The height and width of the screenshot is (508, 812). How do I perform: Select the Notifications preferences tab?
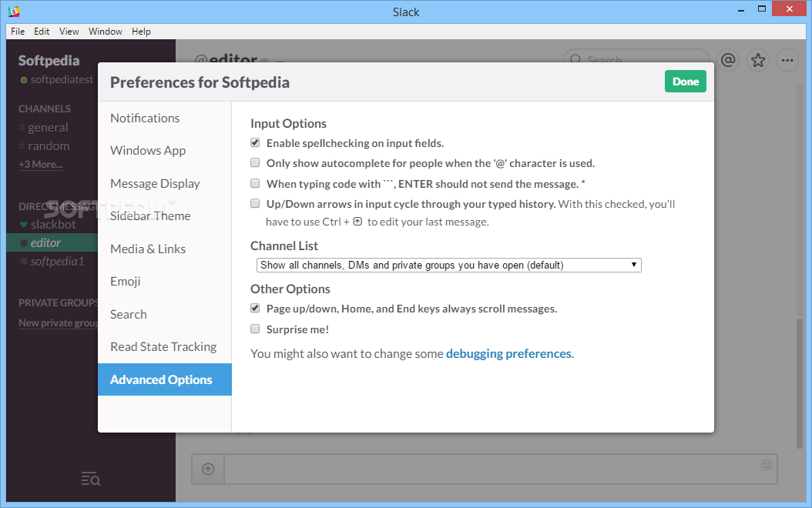click(x=164, y=118)
